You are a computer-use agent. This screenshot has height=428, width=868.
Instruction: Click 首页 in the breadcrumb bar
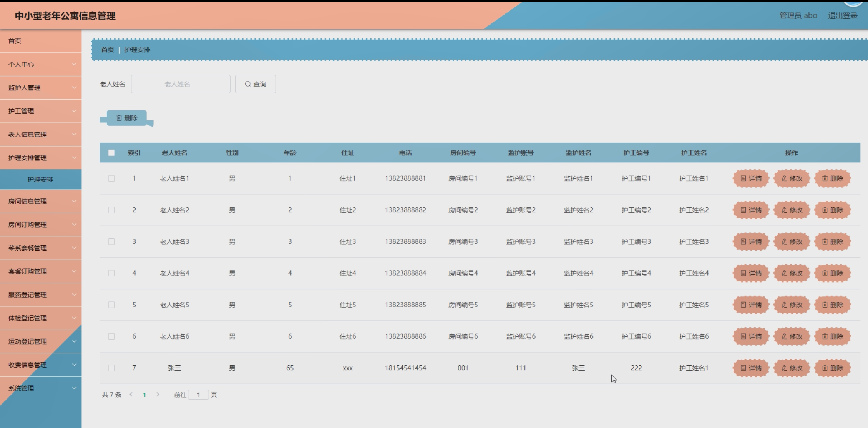108,50
